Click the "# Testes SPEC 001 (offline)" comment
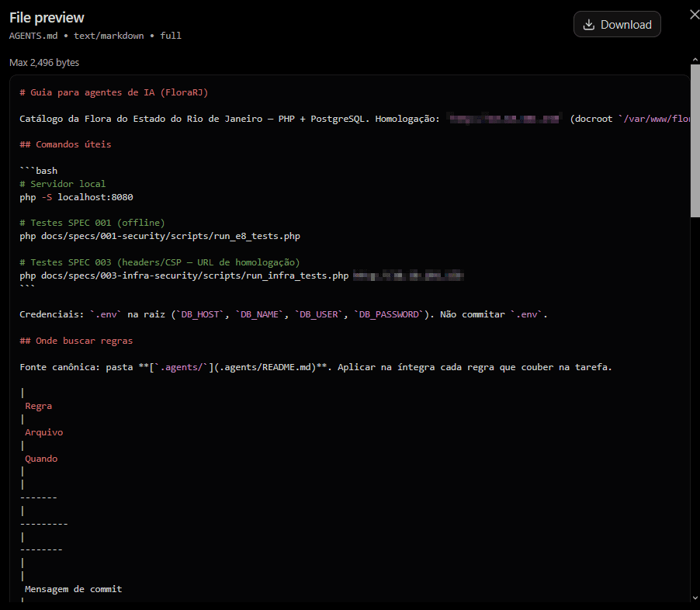The width and height of the screenshot is (700, 610). click(92, 223)
